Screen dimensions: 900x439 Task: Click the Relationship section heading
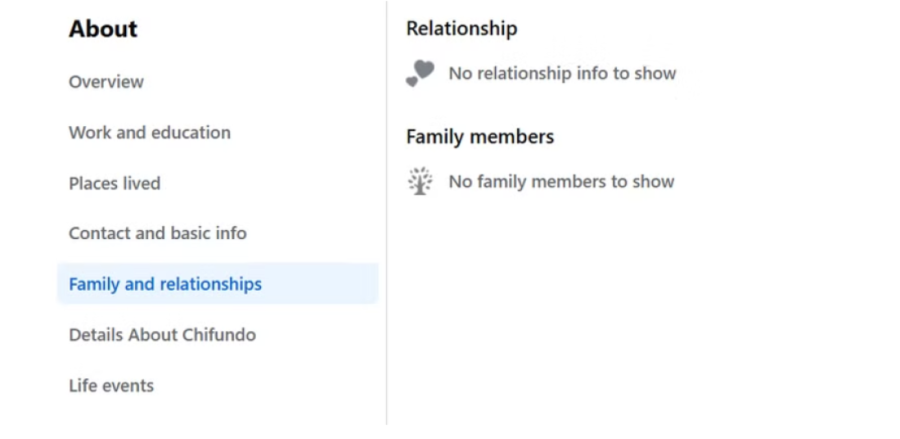pos(461,29)
